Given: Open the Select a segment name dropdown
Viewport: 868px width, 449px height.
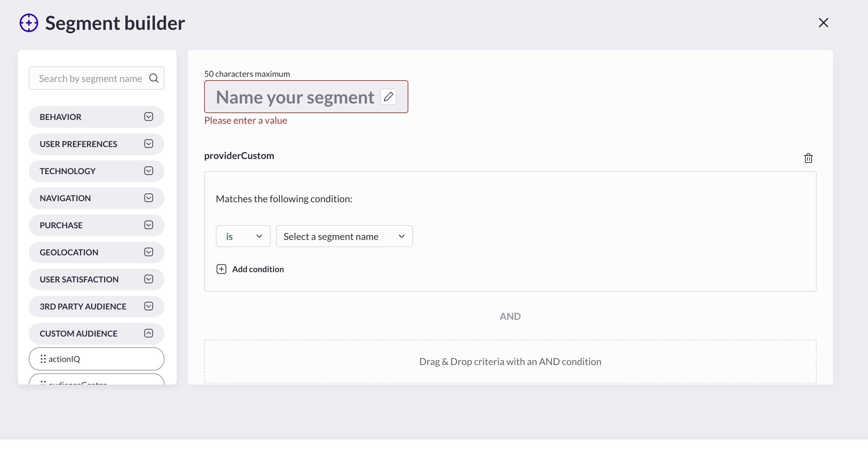Looking at the screenshot, I should click(x=344, y=236).
